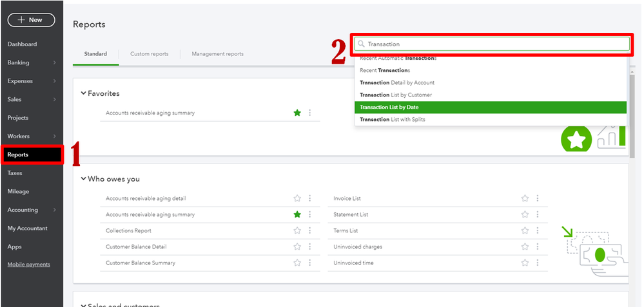Open more options for aging detail report
This screenshot has height=307, width=644.
tap(309, 198)
